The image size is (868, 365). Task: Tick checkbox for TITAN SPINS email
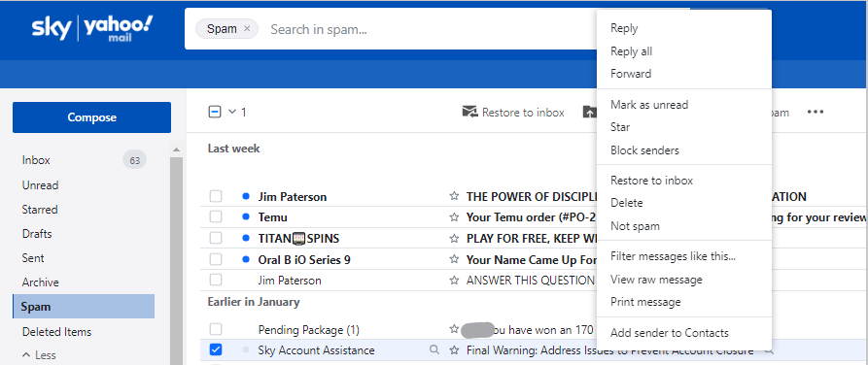(x=216, y=239)
